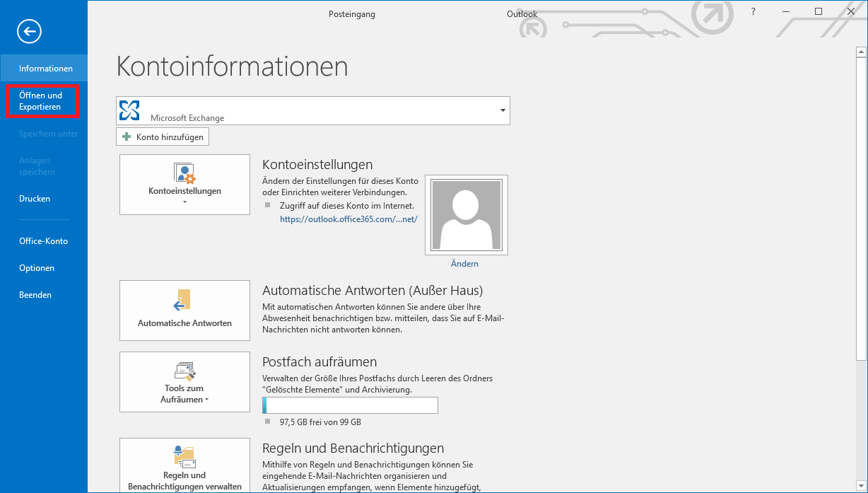This screenshot has width=868, height=493.
Task: Click the Automatische Antworten button label
Action: click(x=184, y=323)
